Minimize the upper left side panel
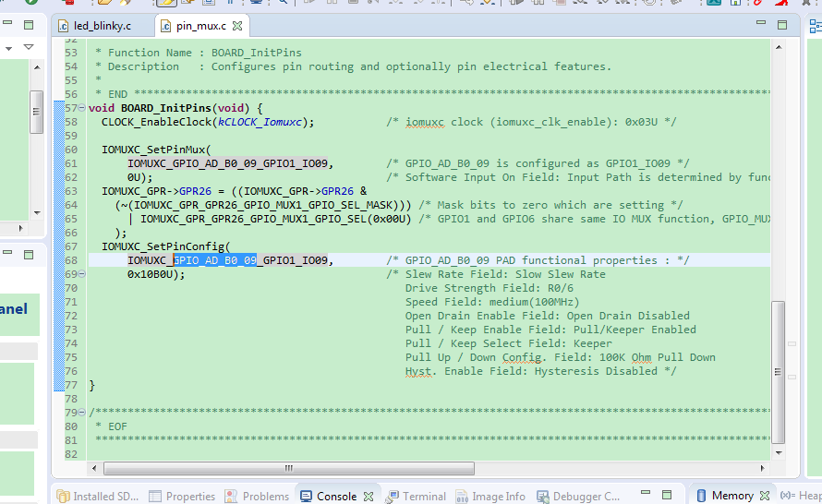The image size is (822, 504). click(7, 23)
